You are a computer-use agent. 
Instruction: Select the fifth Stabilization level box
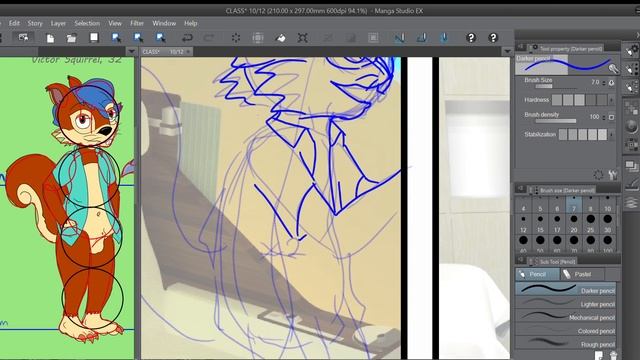pyautogui.click(x=602, y=134)
